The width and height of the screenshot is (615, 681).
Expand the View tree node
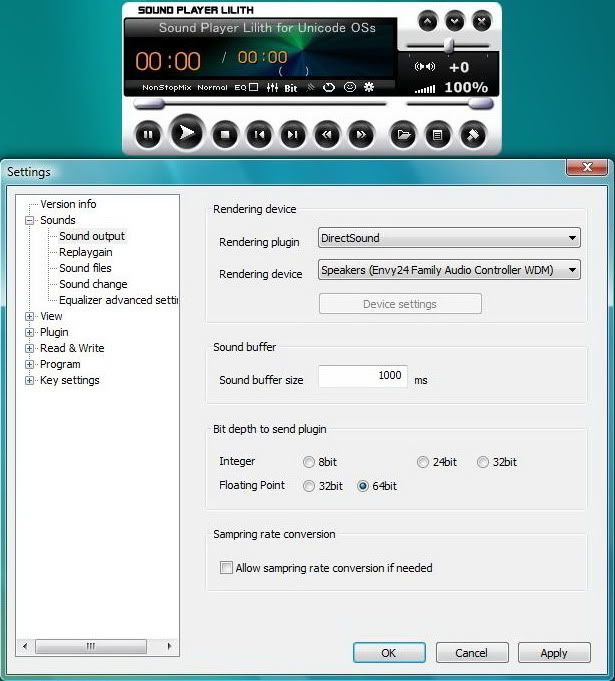click(30, 316)
